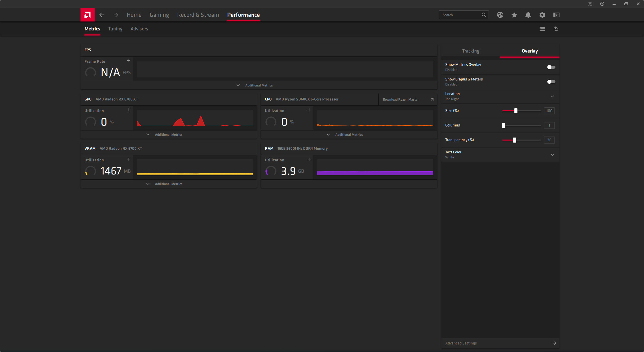Open settings gear icon
Viewport: 644px width, 352px height.
pyautogui.click(x=542, y=15)
